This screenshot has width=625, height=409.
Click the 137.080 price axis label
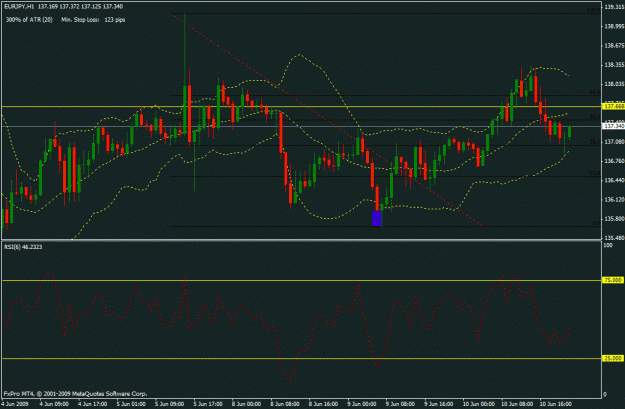(x=614, y=142)
